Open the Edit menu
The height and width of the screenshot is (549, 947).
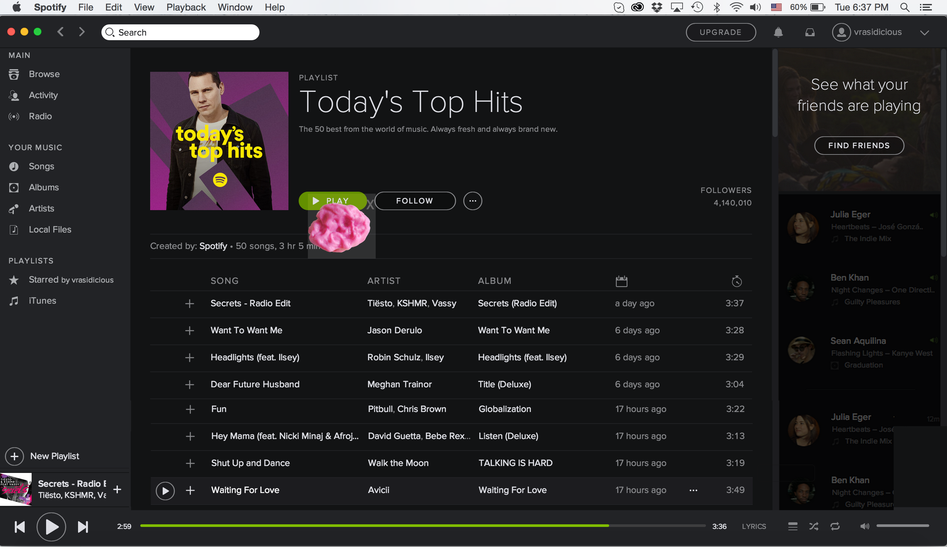tap(114, 7)
